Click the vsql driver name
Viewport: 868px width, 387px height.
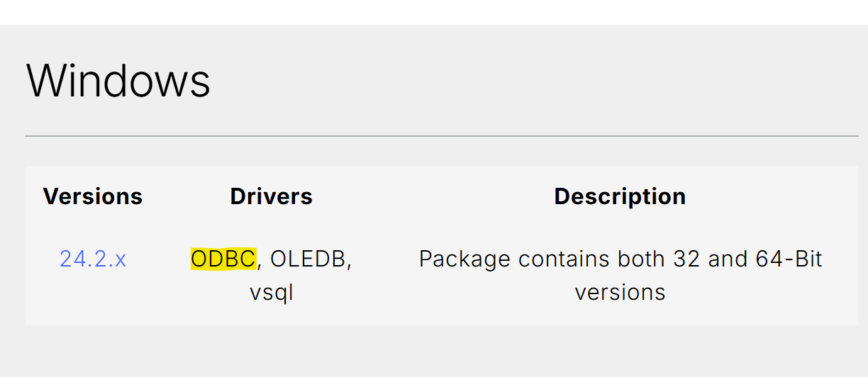[272, 293]
